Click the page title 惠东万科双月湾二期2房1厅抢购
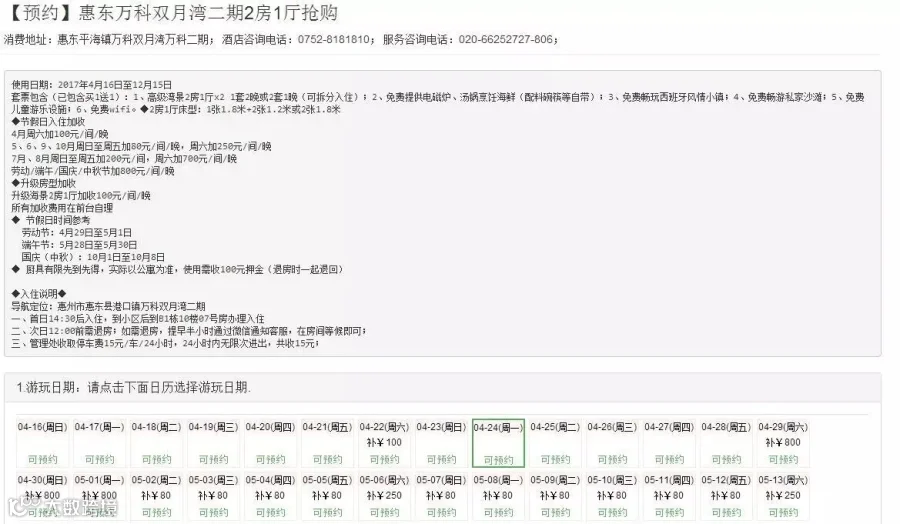 208,13
